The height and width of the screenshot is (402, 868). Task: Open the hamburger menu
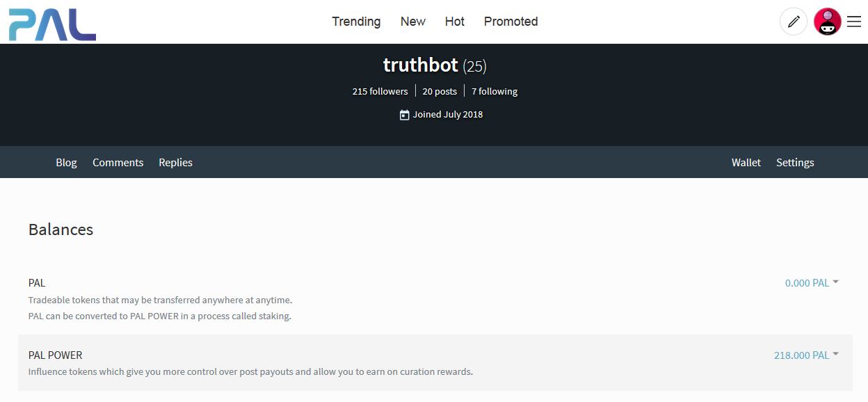[854, 22]
